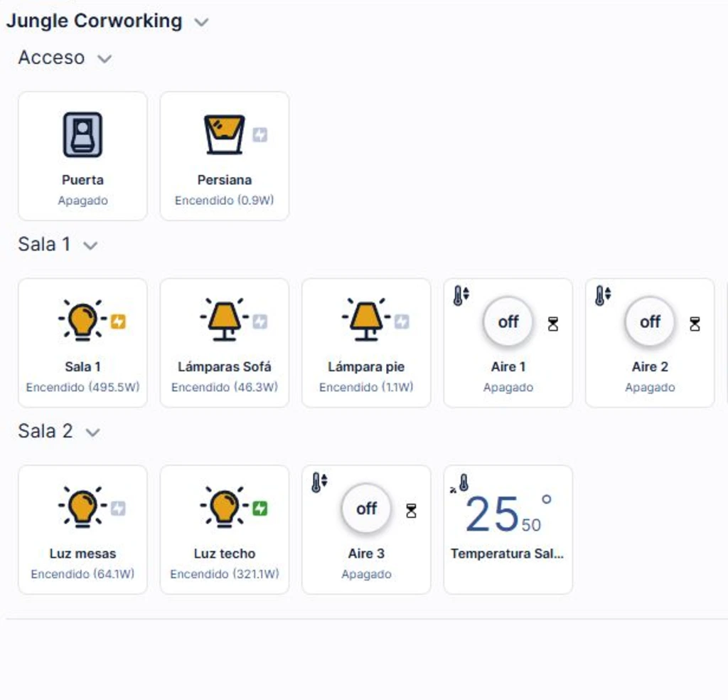Click the Lámpara pie lamp icon
This screenshot has width=728, height=700.
click(x=366, y=322)
